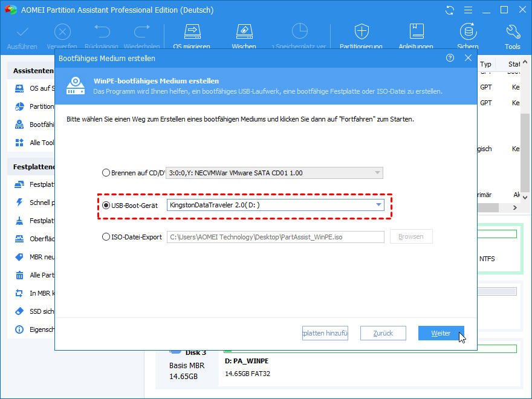Open the KingstonDataTraveler USB device dropdown
The width and height of the screenshot is (532, 399).
(276, 205)
